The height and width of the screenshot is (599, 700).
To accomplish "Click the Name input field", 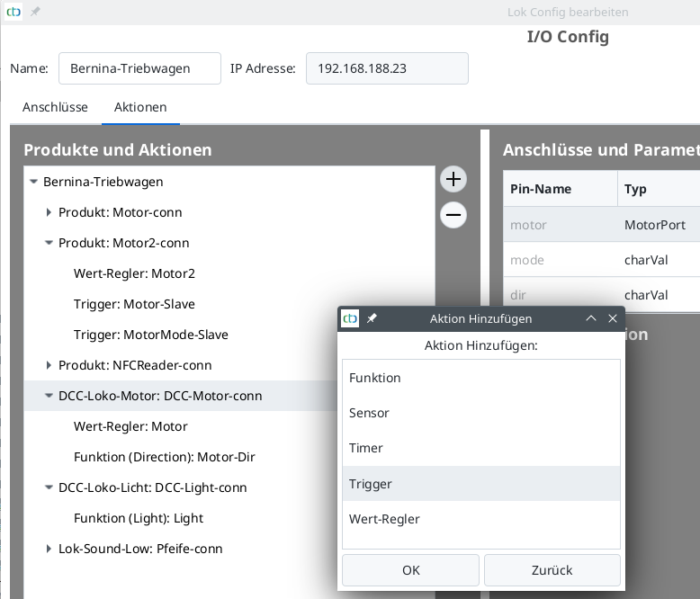I will pos(139,68).
